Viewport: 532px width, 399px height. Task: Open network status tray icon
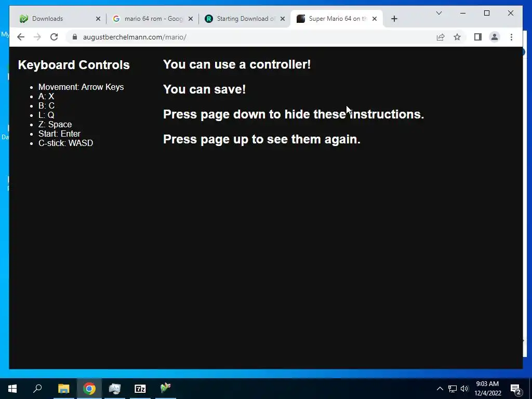tap(453, 389)
